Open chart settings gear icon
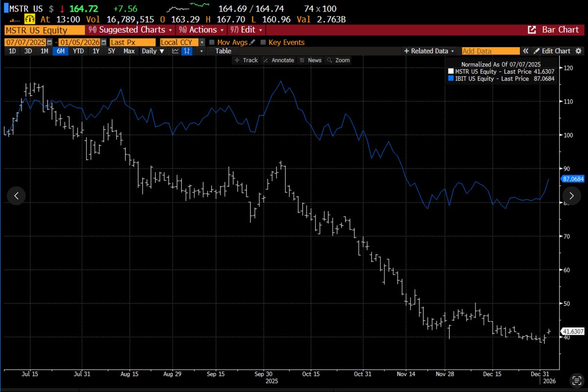588x392 pixels. (578, 51)
